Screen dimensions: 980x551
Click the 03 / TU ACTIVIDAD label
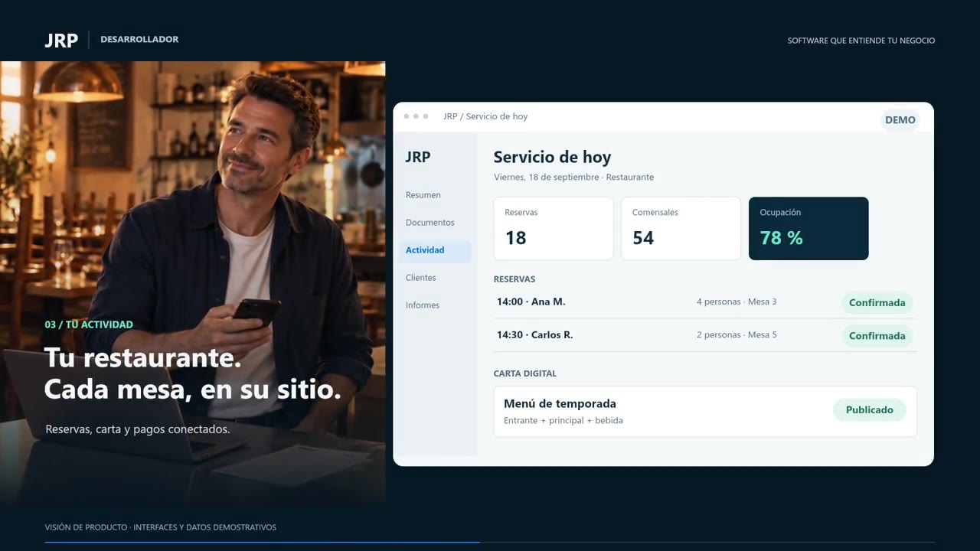[x=89, y=324]
